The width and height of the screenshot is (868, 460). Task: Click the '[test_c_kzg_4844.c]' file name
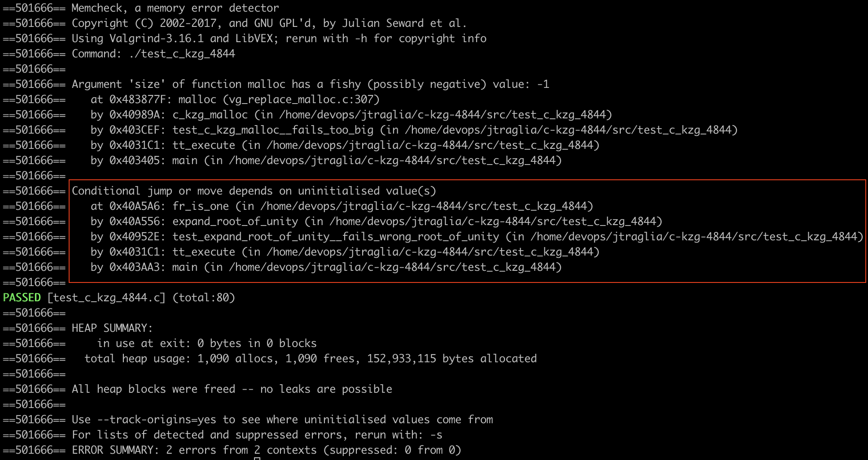[x=106, y=298]
